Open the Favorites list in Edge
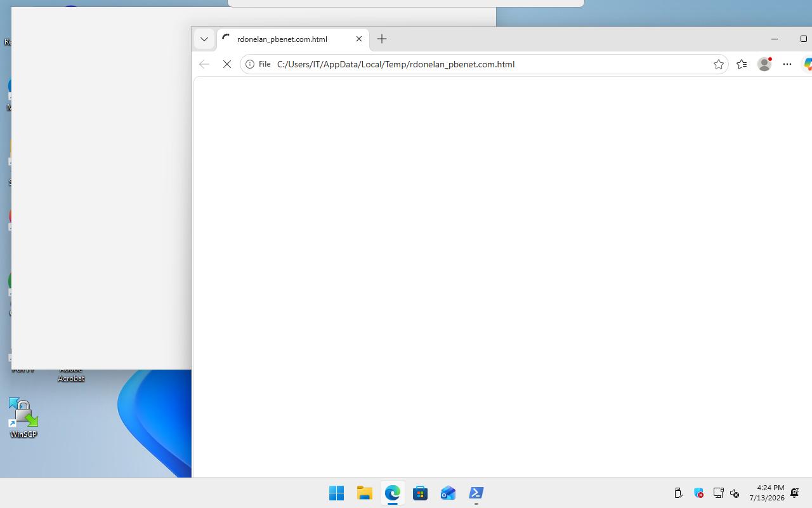 point(742,64)
